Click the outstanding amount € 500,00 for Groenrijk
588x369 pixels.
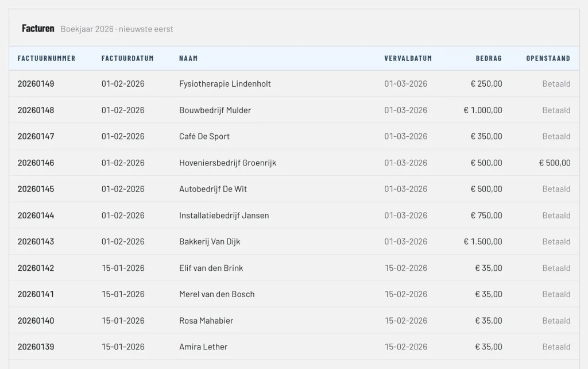point(555,163)
